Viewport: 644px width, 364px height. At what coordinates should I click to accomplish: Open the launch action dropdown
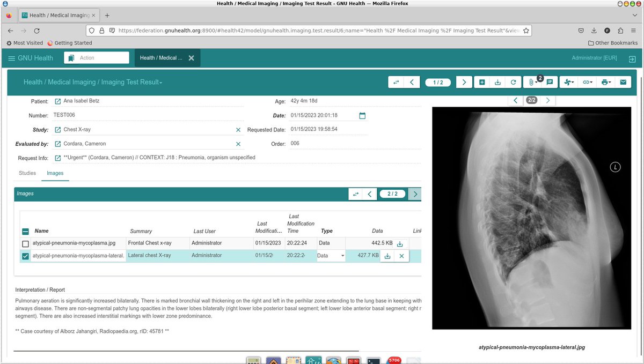[568, 82]
